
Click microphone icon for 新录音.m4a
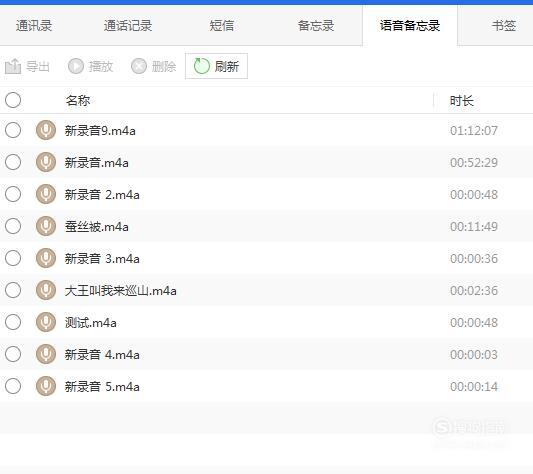[x=46, y=162]
